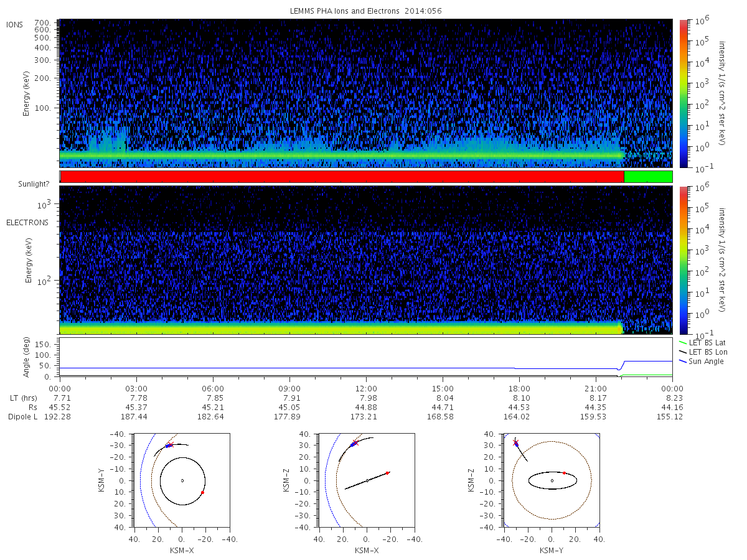Click the IONS spectrogram panel

click(x=366, y=93)
